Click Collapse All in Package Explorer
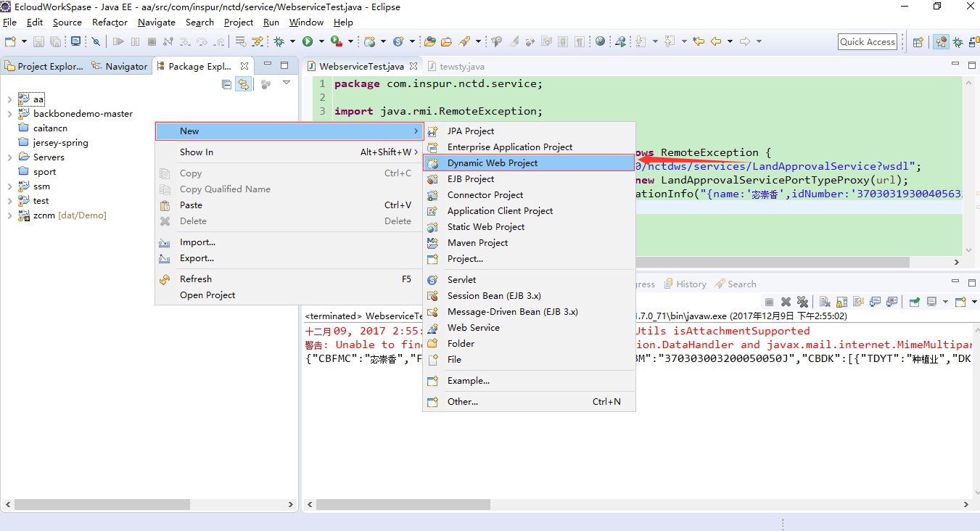Image resolution: width=980 pixels, height=531 pixels. 227,84
